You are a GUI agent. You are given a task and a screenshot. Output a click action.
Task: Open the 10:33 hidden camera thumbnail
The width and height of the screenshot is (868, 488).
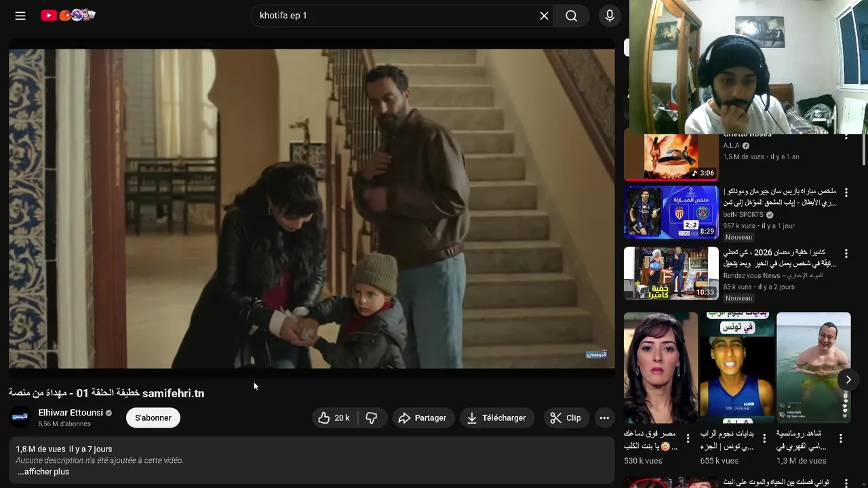click(671, 273)
